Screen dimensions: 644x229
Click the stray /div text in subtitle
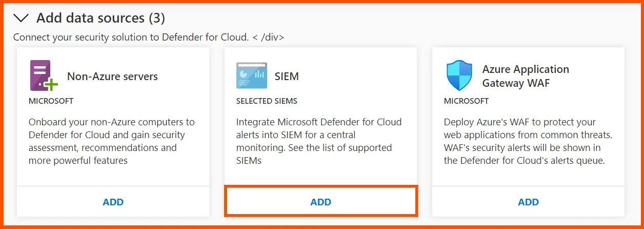pos(271,37)
